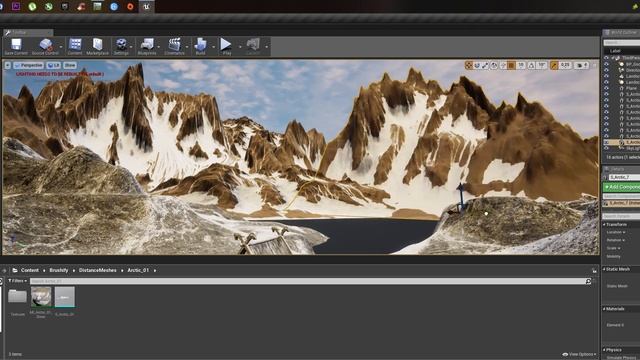The height and width of the screenshot is (360, 640).
Task: Select the translate gizmo mode in viewport
Action: coord(469,65)
